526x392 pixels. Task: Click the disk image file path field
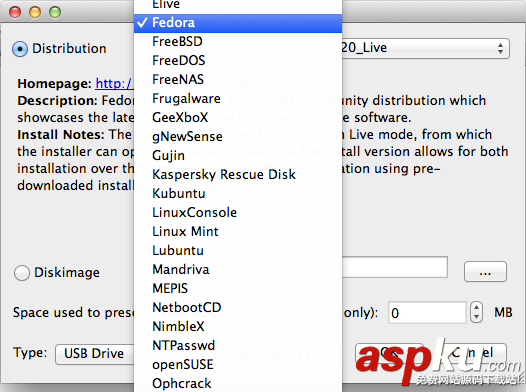[x=394, y=267]
